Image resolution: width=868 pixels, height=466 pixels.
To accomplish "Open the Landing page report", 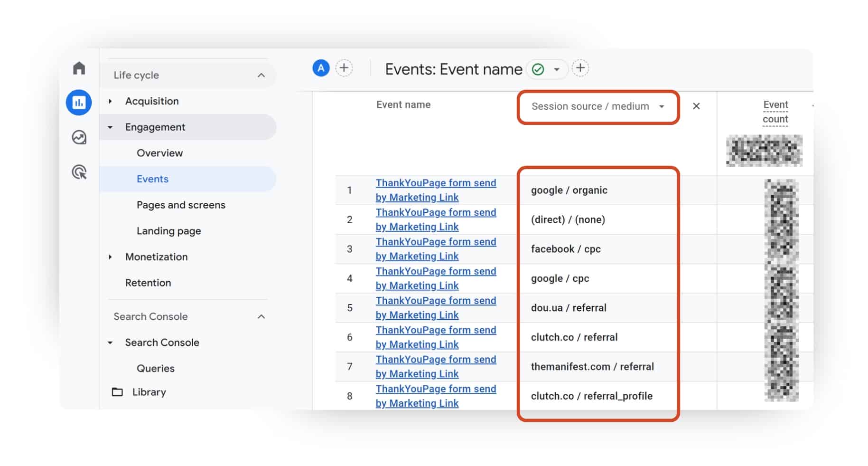I will coord(168,231).
